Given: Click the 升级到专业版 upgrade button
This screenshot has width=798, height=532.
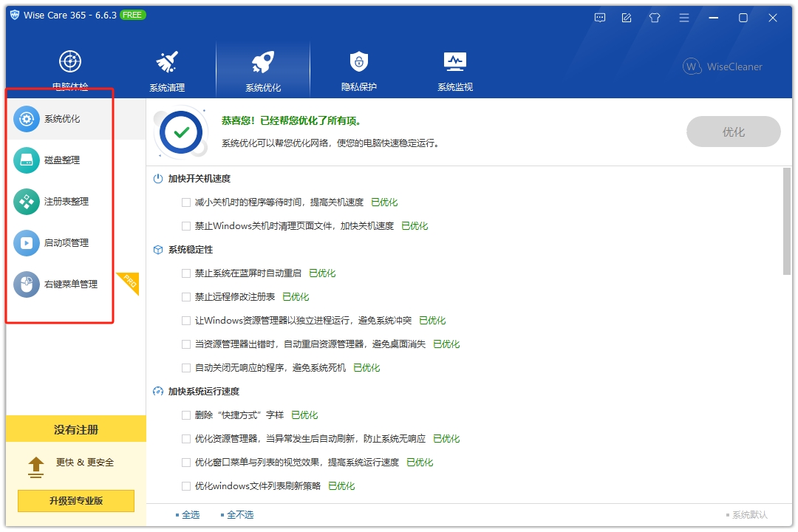Looking at the screenshot, I should (75, 501).
